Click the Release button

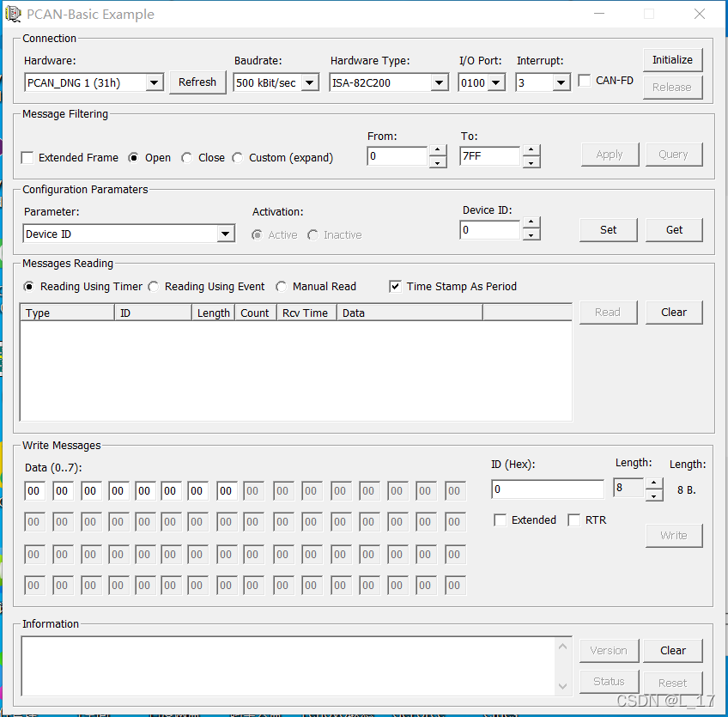pyautogui.click(x=672, y=88)
